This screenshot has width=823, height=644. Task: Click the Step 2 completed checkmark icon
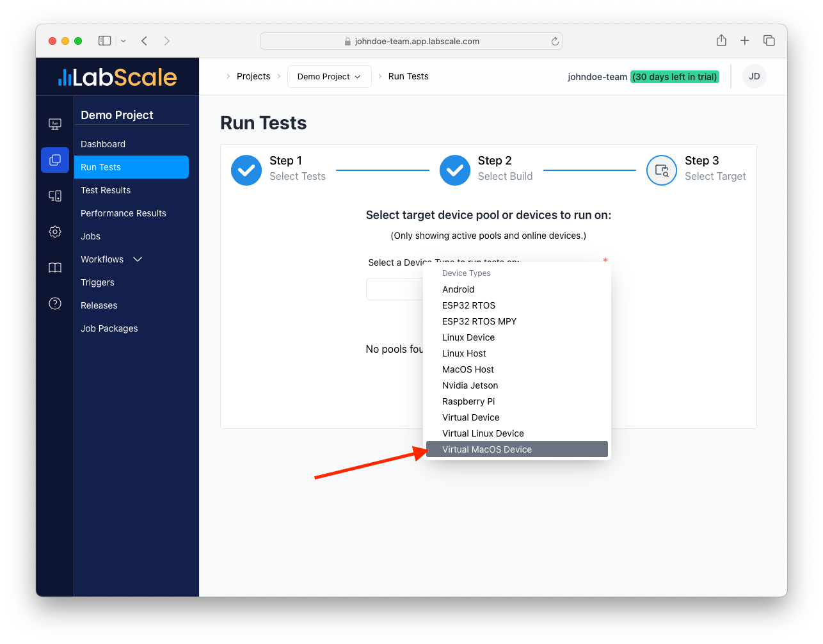pyautogui.click(x=455, y=170)
